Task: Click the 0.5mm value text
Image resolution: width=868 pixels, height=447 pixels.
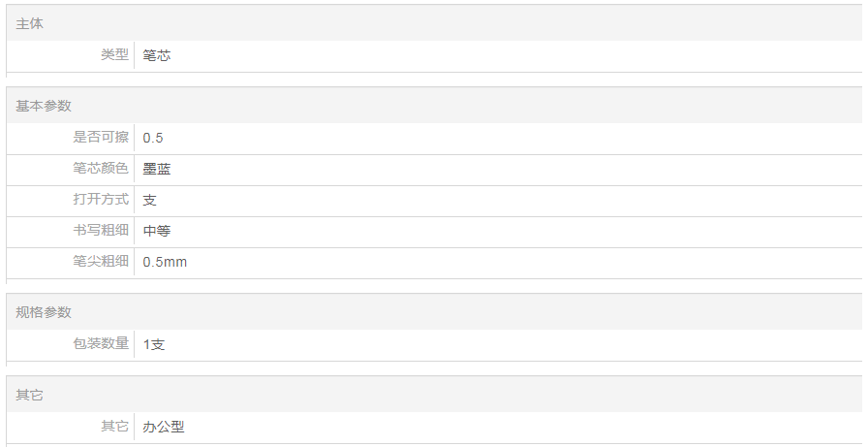Action: pyautogui.click(x=165, y=263)
